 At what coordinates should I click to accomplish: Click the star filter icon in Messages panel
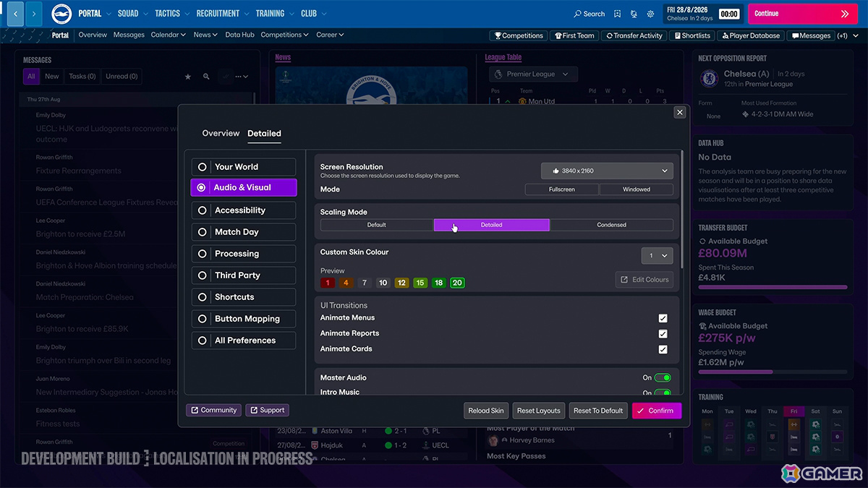tap(188, 77)
